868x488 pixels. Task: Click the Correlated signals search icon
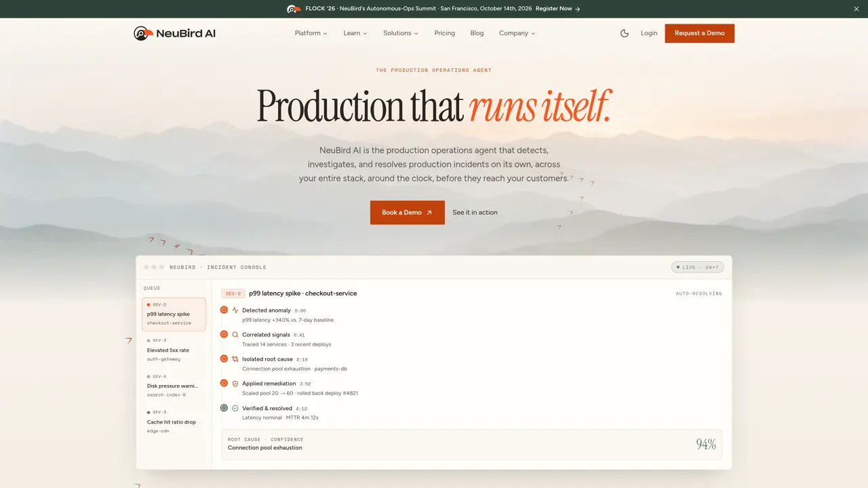coord(235,335)
